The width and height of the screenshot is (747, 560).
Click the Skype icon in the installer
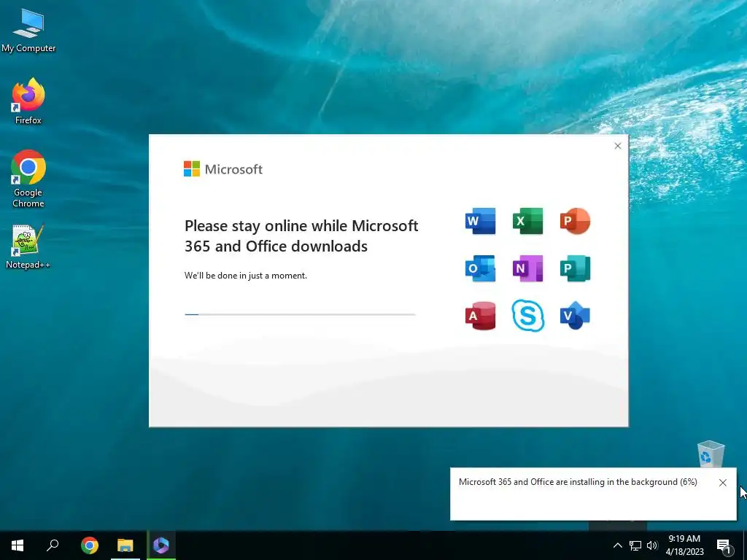pos(528,315)
